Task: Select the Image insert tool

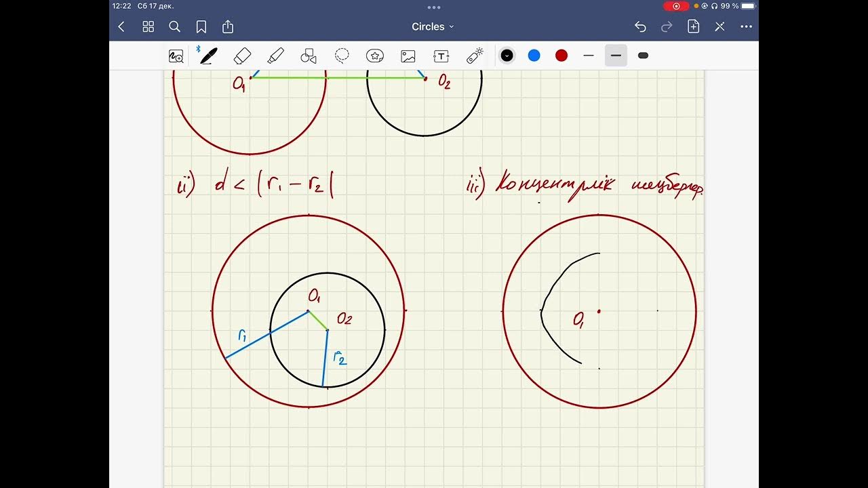Action: [x=408, y=56]
